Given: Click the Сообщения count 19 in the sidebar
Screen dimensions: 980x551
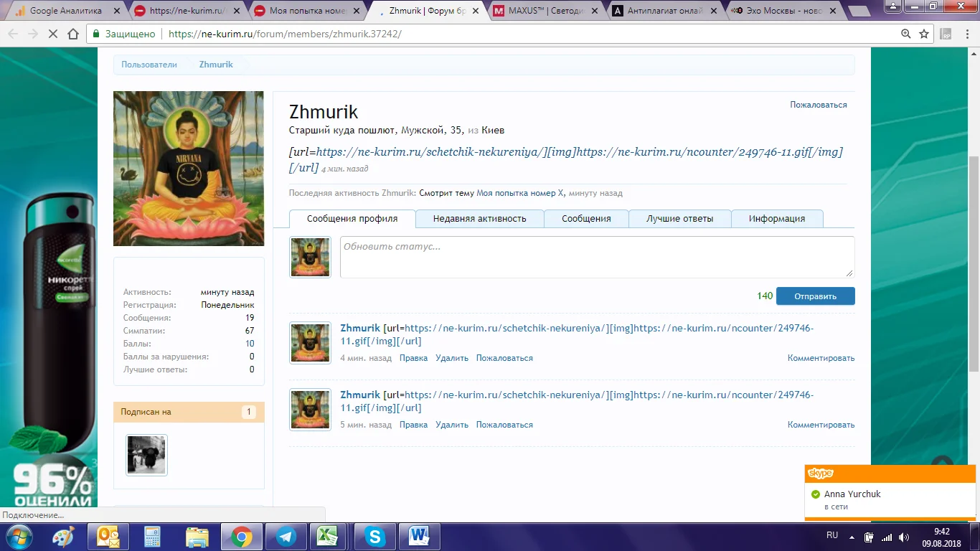Looking at the screenshot, I should (250, 318).
